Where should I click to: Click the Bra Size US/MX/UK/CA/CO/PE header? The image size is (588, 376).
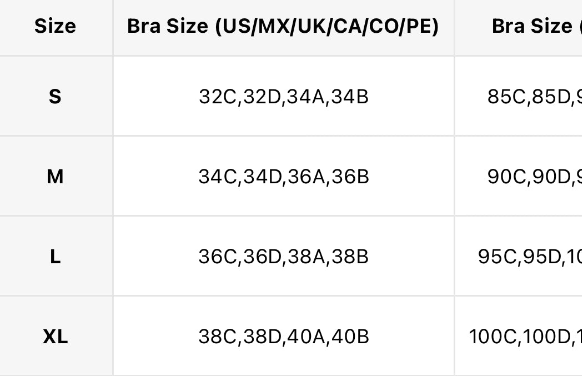283,26
